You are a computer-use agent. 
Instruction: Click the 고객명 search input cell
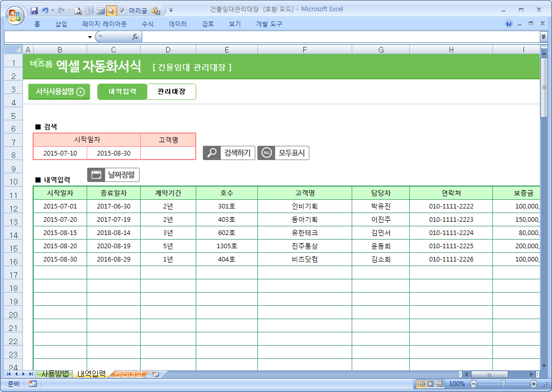pyautogui.click(x=168, y=153)
